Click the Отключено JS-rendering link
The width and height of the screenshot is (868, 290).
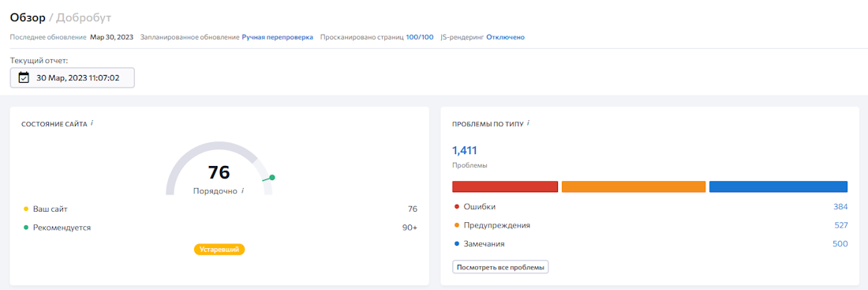tap(505, 37)
